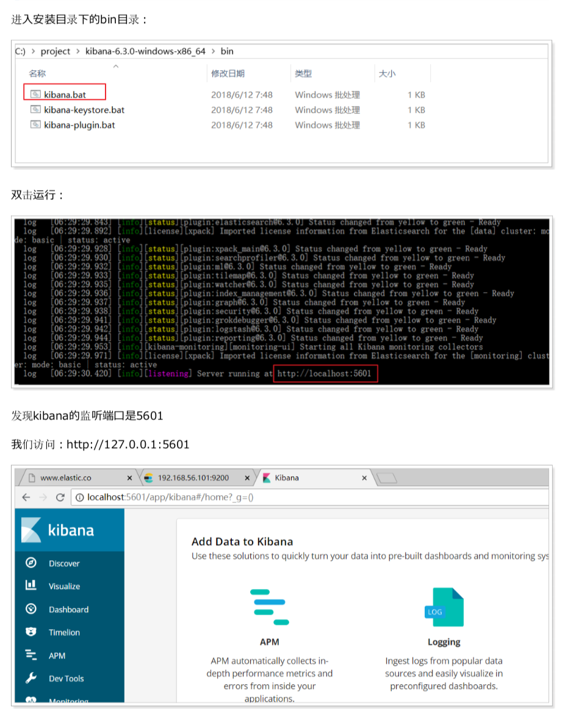Image resolution: width=576 pixels, height=728 pixels.
Task: Close the 192.168.56.101:9200 tab
Action: coord(247,478)
